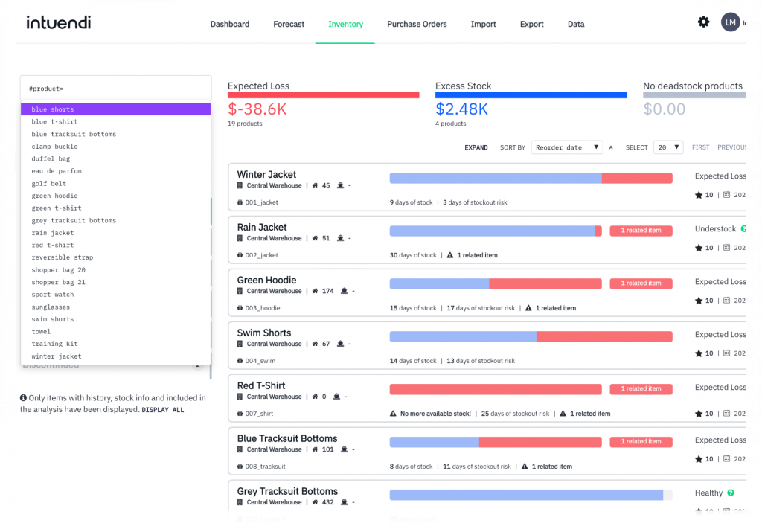
Task: Click the info icon beside Only items with history
Action: (x=23, y=397)
